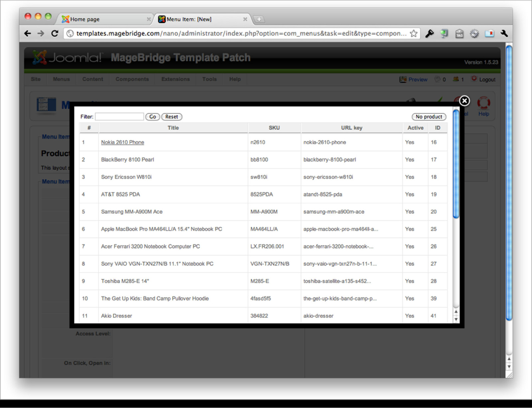The image size is (532, 410).
Task: Select Toshiba M285-E 14" product
Action: [x=125, y=281]
